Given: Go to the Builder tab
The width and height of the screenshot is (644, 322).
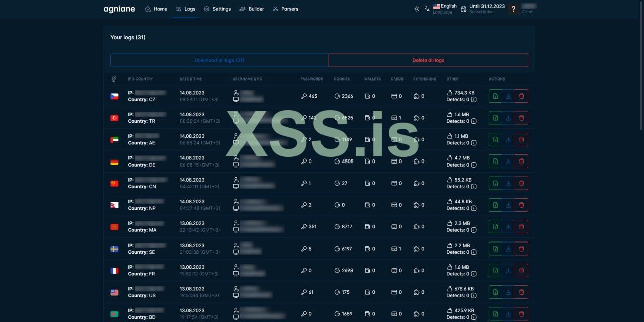Looking at the screenshot, I should (x=252, y=9).
